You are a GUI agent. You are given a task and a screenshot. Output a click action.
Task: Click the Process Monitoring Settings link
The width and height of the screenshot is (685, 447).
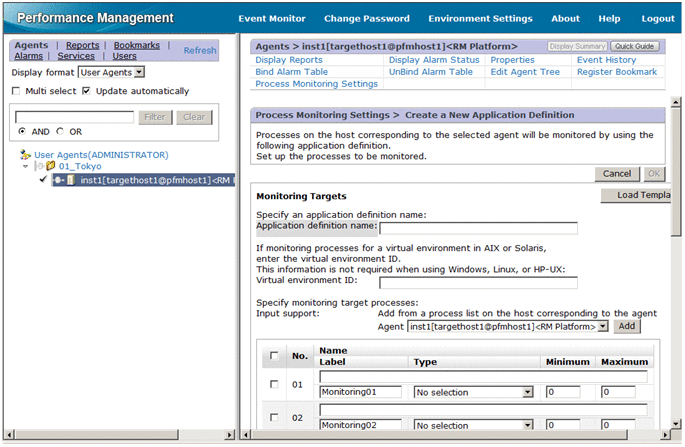pyautogui.click(x=316, y=83)
